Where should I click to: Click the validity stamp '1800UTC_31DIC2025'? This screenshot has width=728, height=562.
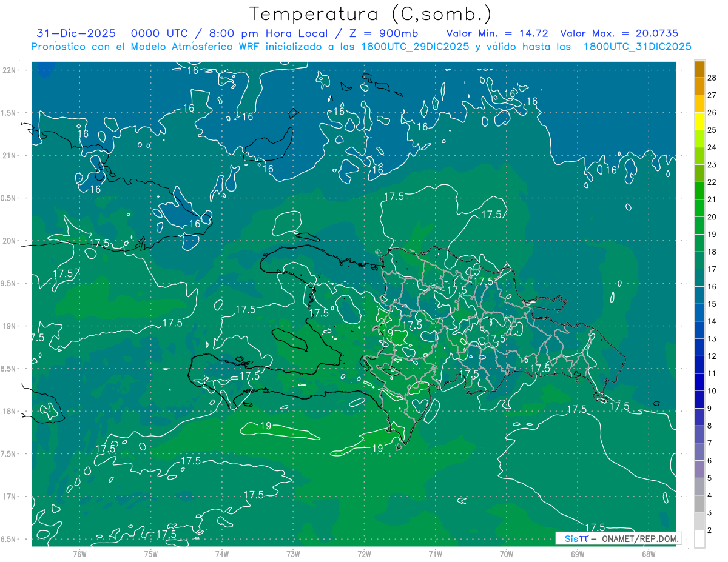[637, 47]
